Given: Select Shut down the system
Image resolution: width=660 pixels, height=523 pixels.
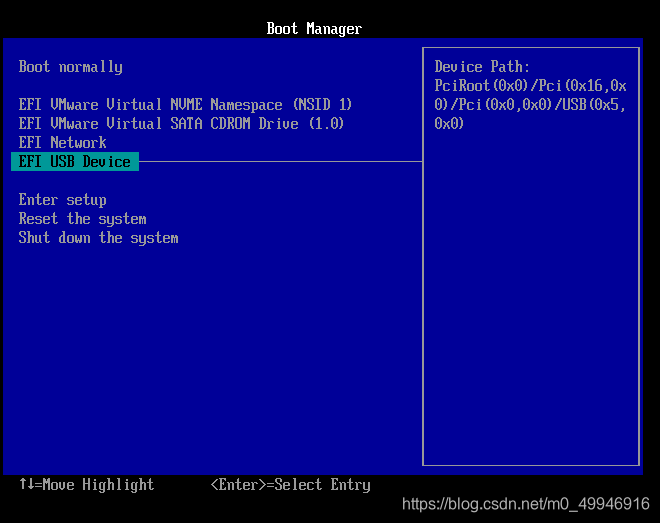Looking at the screenshot, I should tap(98, 238).
